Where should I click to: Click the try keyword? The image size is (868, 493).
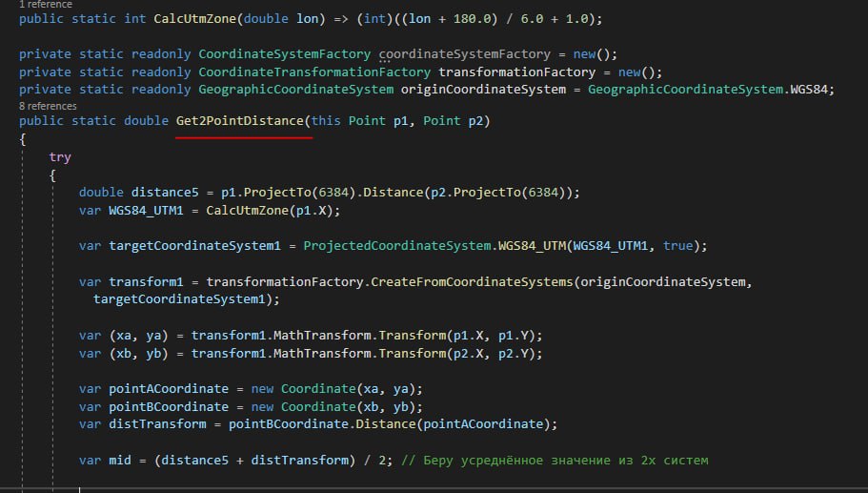coord(60,157)
